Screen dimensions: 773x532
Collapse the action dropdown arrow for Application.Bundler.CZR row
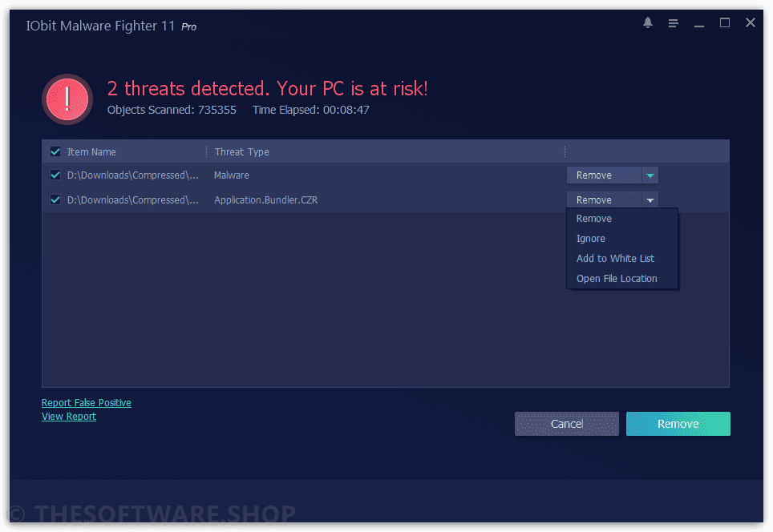pyautogui.click(x=650, y=200)
